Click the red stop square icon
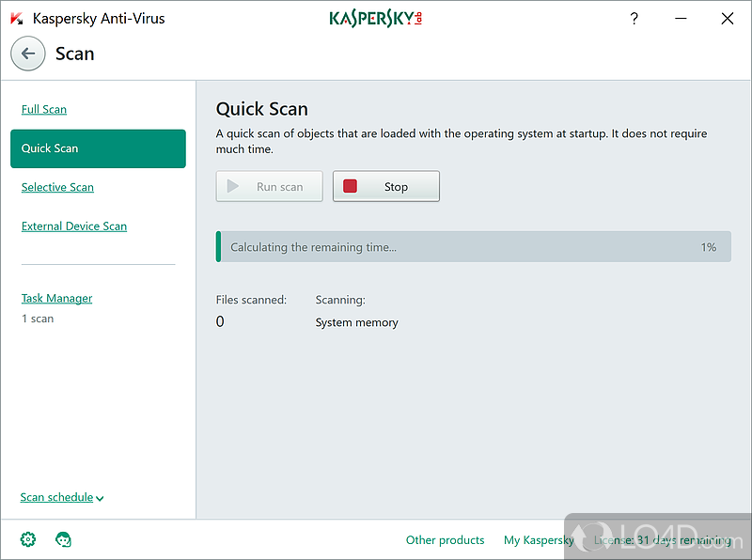 coord(351,186)
